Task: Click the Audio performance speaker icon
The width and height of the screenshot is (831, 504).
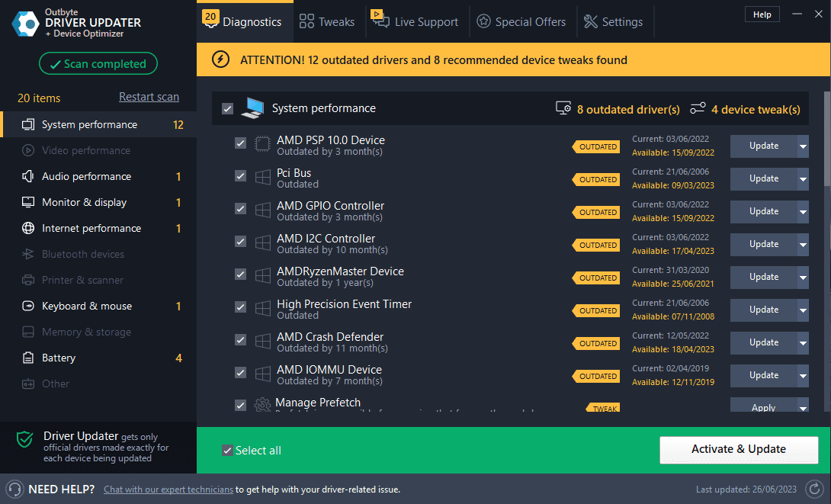Action: [28, 176]
